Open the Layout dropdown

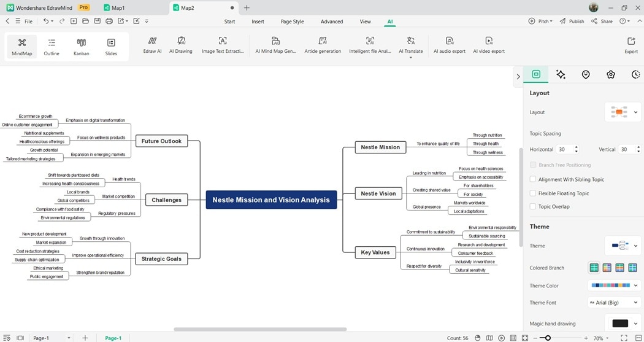[x=623, y=112]
